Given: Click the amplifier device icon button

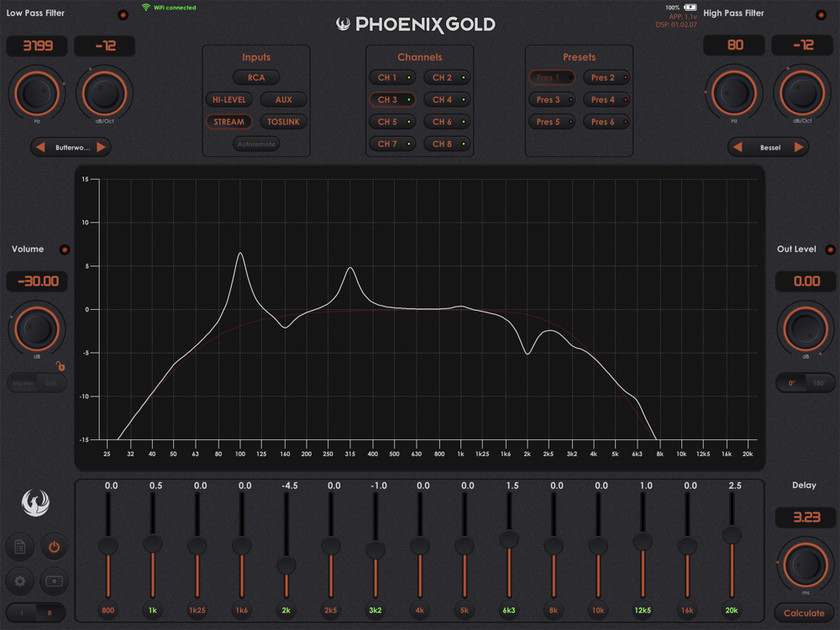Looking at the screenshot, I should coord(54,581).
